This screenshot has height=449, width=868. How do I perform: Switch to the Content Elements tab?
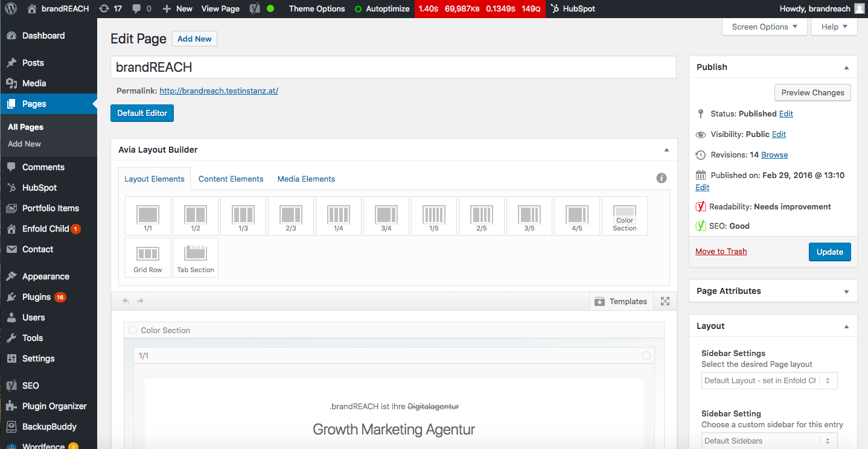(x=231, y=179)
